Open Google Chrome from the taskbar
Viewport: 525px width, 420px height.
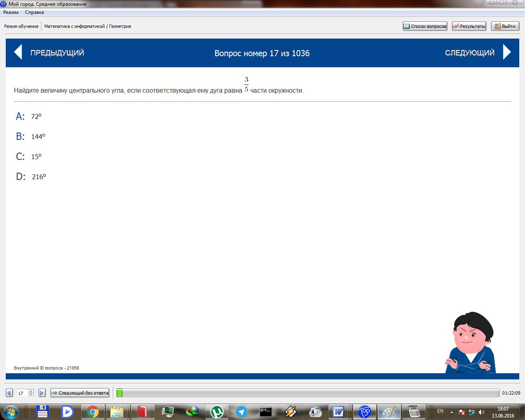93,411
